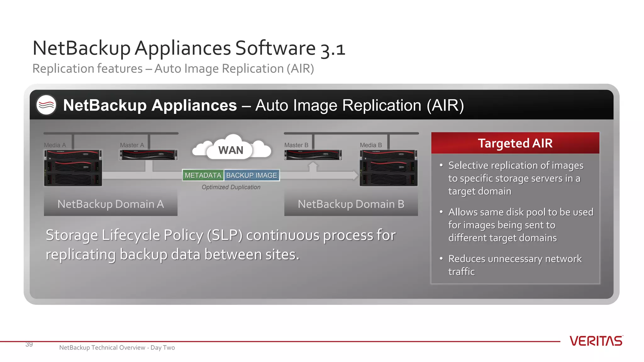This screenshot has width=644, height=362.
Task: Click the WAN cloud icon
Action: pos(231,147)
